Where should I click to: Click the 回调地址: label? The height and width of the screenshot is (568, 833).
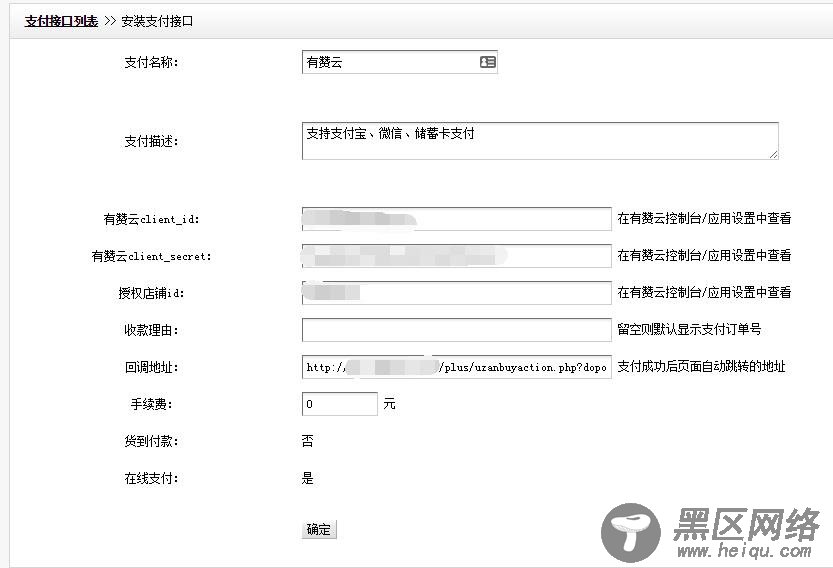click(151, 367)
